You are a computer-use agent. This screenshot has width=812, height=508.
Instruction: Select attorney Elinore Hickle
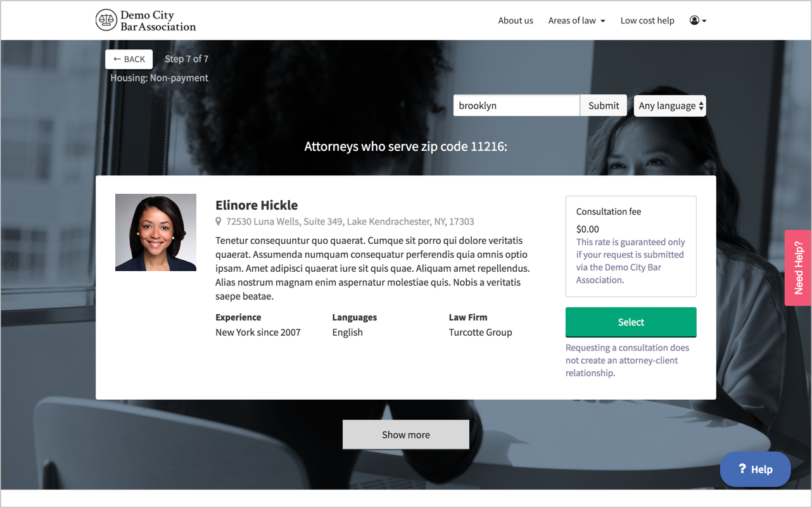click(631, 322)
